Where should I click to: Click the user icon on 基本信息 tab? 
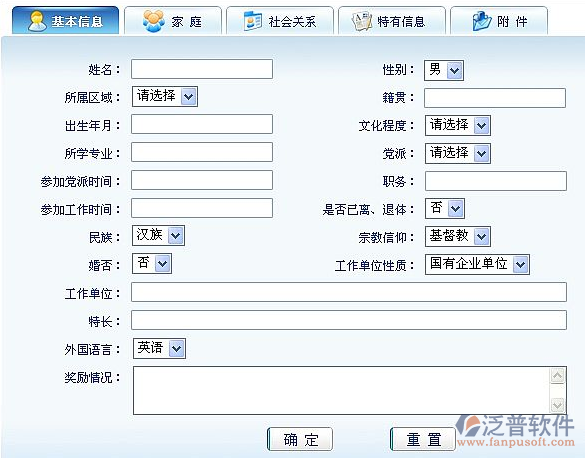coord(37,21)
